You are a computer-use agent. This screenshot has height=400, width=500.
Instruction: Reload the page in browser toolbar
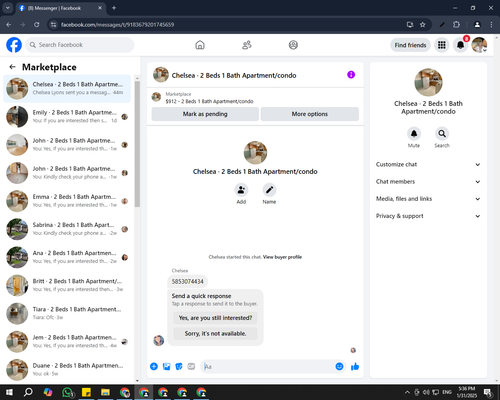click(x=37, y=25)
